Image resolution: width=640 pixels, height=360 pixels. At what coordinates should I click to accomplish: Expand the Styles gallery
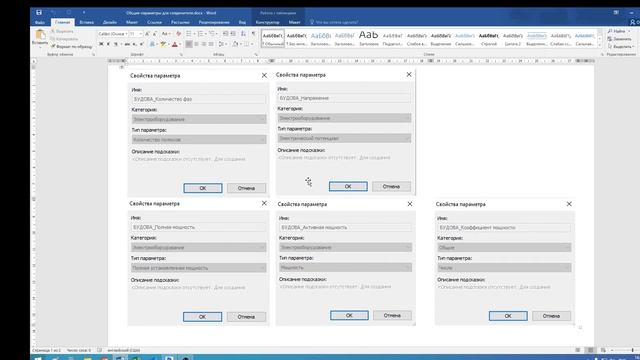600,44
